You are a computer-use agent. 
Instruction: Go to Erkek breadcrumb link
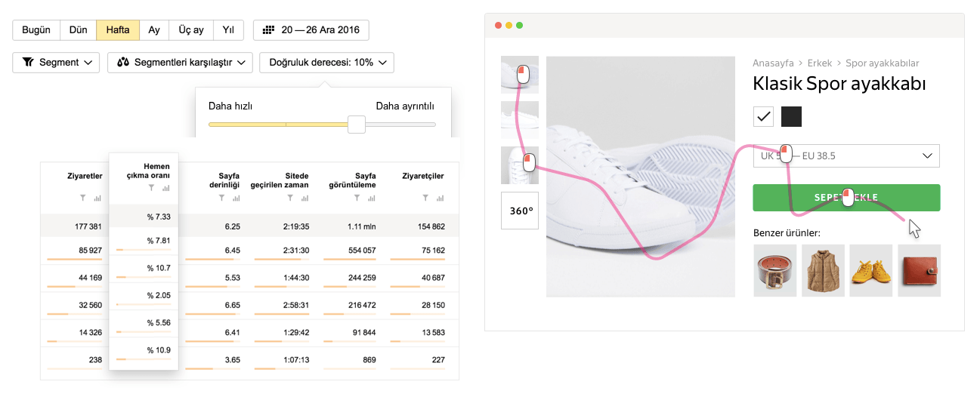coord(819,63)
